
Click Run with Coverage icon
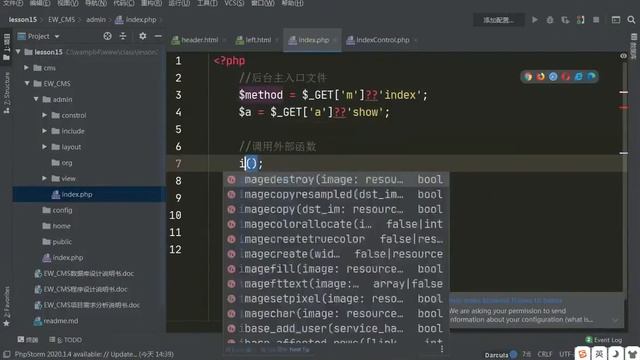point(565,20)
